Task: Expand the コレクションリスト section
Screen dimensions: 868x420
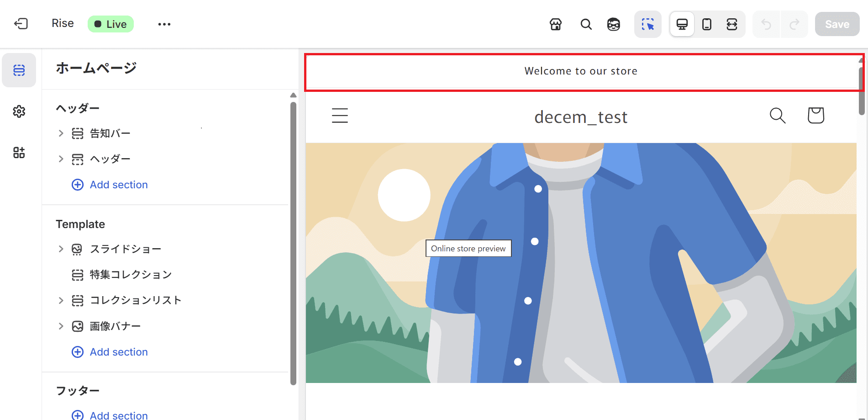Action: (x=61, y=300)
